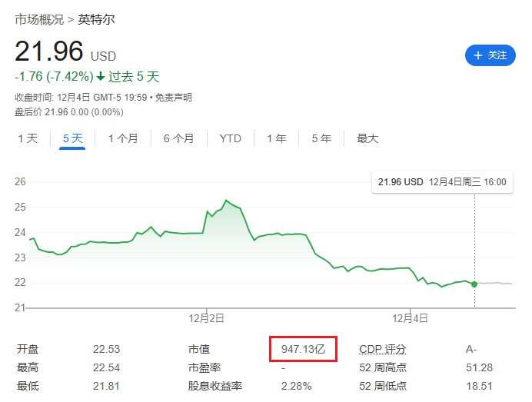Click the 52 周高点 value 51.28

point(479,367)
